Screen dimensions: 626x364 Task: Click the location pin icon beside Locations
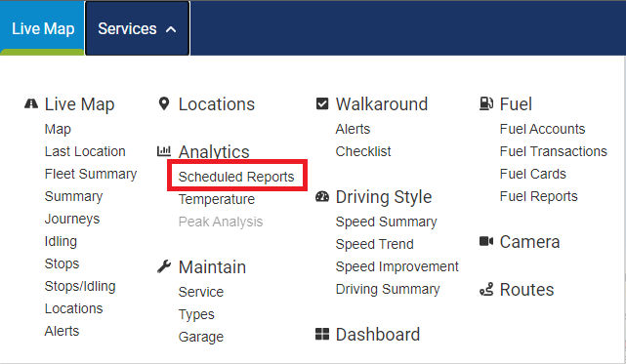tap(164, 103)
